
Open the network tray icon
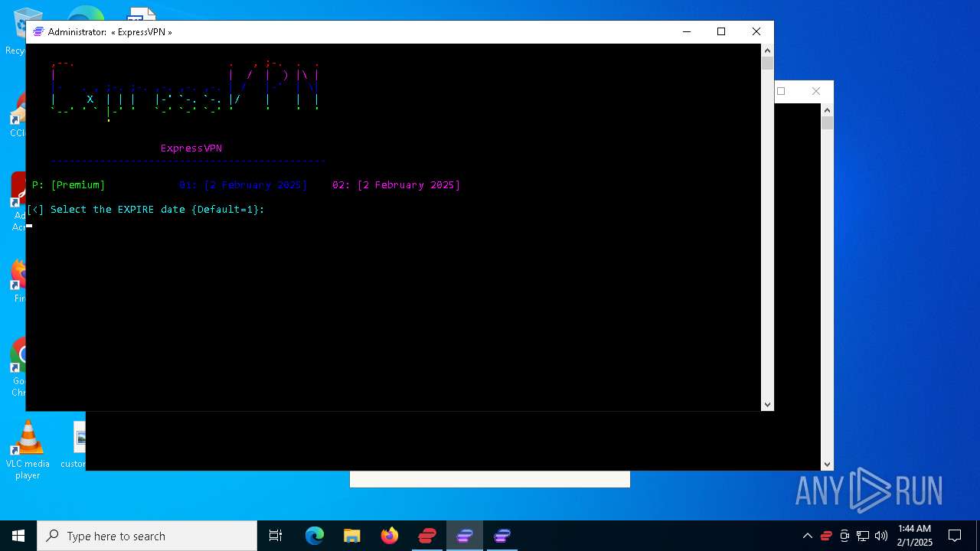click(x=863, y=536)
